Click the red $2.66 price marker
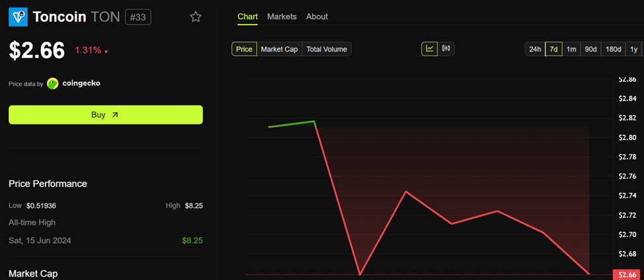The height and width of the screenshot is (280, 644). click(x=626, y=275)
